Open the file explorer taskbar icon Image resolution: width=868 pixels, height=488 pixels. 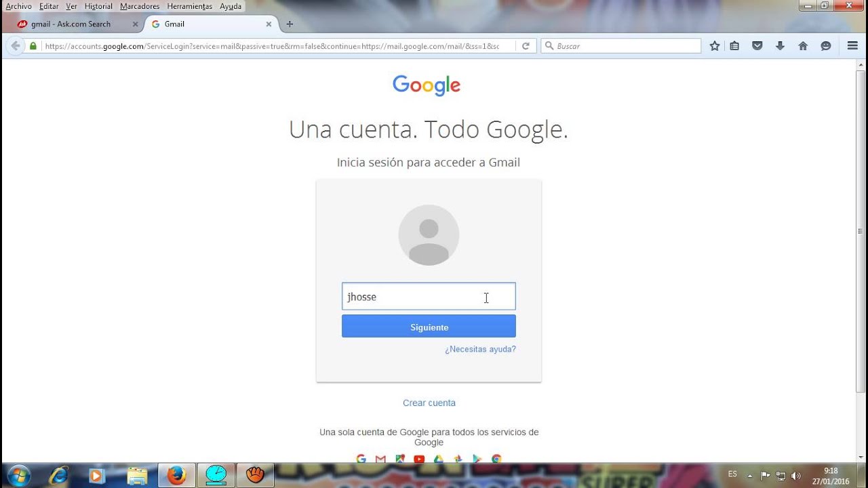click(x=137, y=475)
